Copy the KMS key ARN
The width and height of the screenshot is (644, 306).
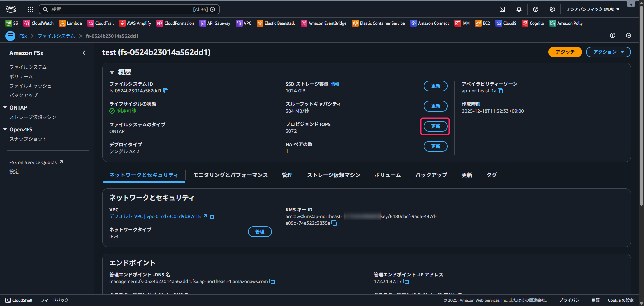tap(334, 223)
